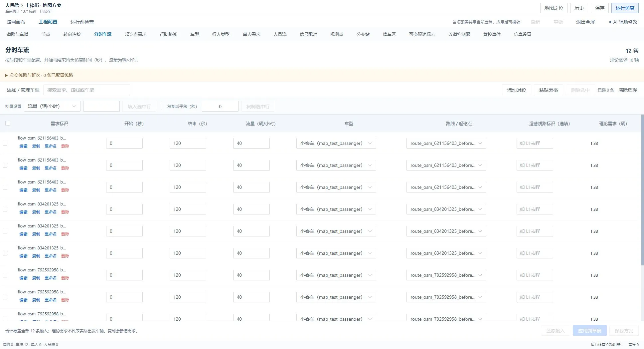Click the 流量 field of first row
644x349 pixels.
251,143
